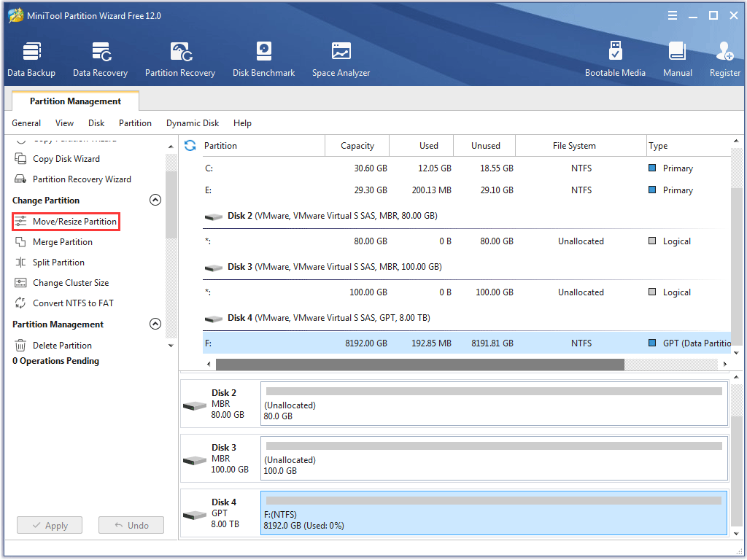Click the Apply button
This screenshot has height=560, width=747.
pos(50,525)
